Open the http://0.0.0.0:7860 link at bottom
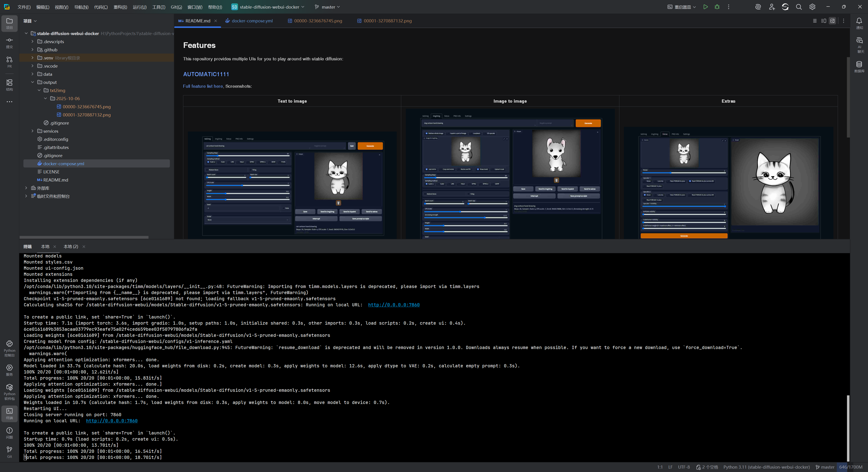The image size is (868, 472). pyautogui.click(x=111, y=421)
